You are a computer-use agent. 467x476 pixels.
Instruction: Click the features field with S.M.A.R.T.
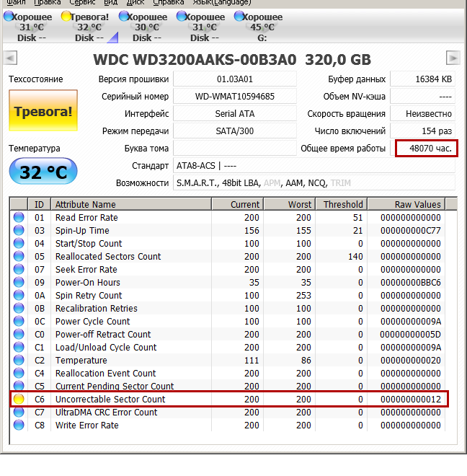(314, 183)
